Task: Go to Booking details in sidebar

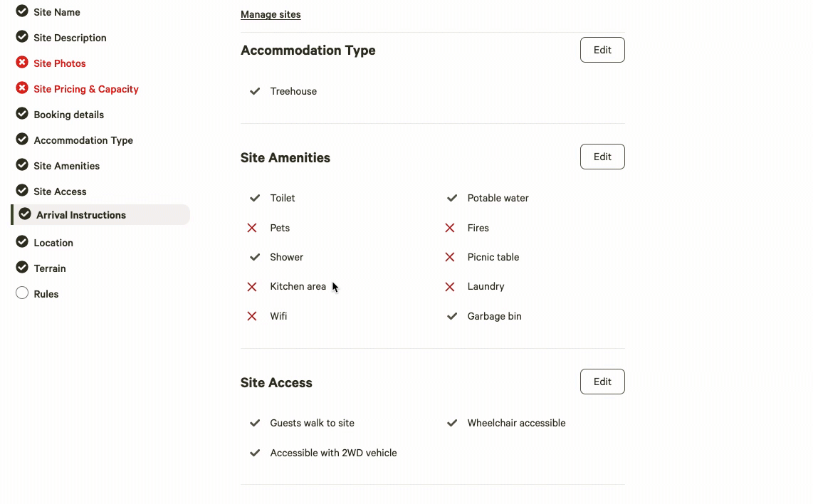Action: click(x=68, y=115)
